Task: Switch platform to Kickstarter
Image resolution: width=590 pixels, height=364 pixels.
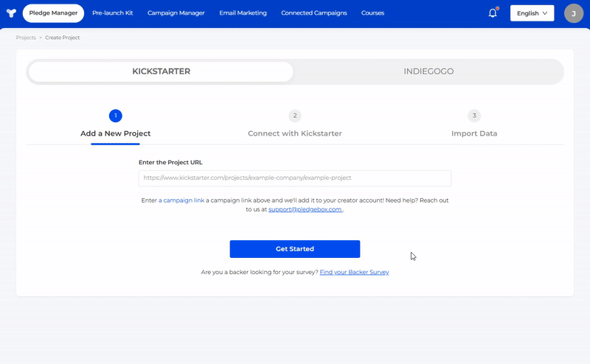Action: pyautogui.click(x=161, y=71)
